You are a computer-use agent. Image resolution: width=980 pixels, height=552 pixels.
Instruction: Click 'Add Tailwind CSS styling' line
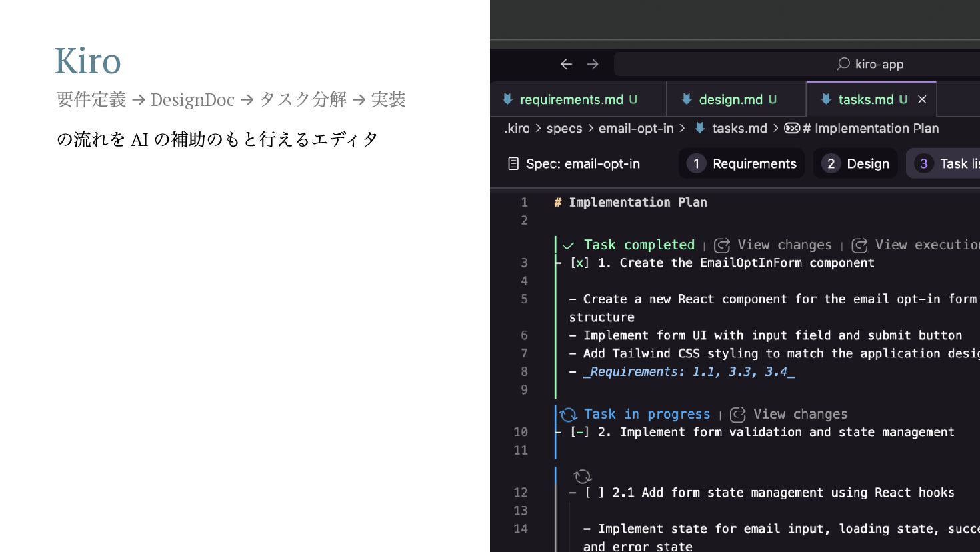tap(774, 353)
